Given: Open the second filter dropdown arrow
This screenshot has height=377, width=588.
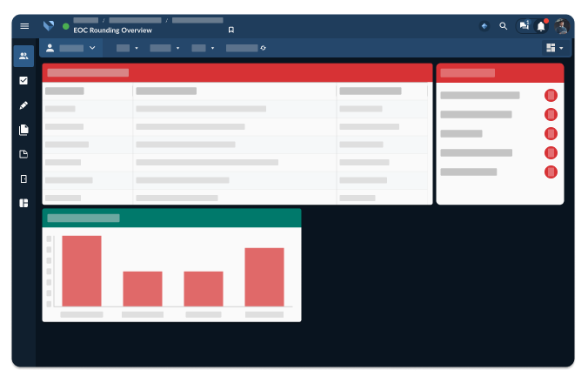Looking at the screenshot, I should tap(177, 48).
